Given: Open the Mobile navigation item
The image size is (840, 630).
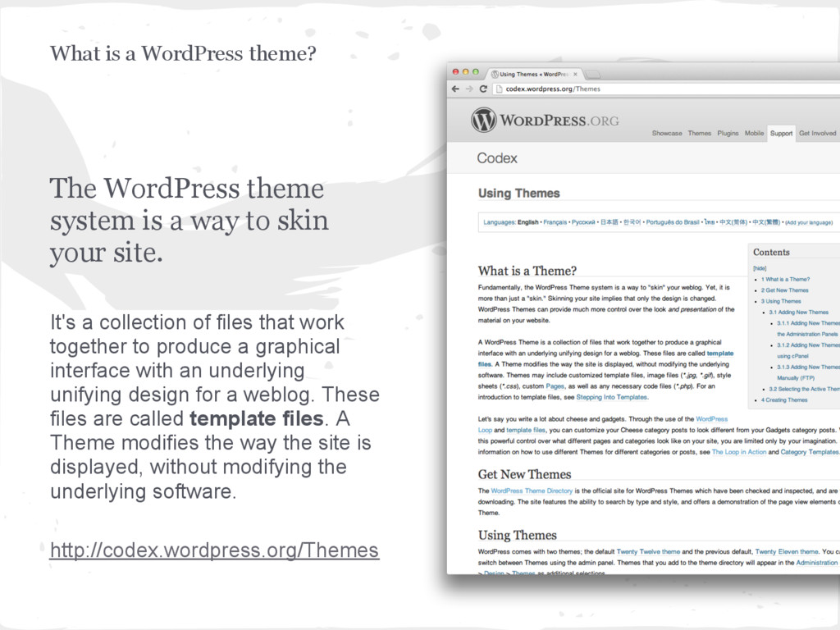Looking at the screenshot, I should click(755, 134).
